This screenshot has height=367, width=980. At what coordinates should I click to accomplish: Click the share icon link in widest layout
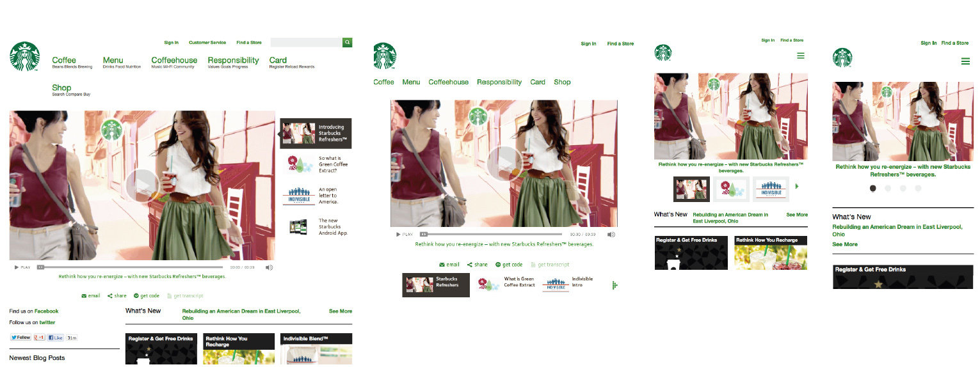coord(116,295)
